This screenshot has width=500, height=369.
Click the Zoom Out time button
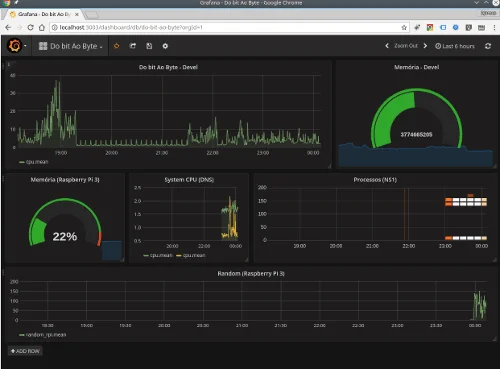click(x=406, y=46)
